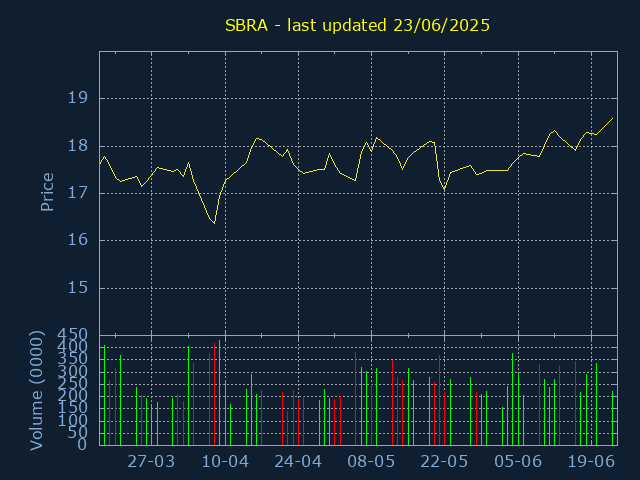Image resolution: width=640 pixels, height=480 pixels.
Task: Click price axis value 18
Action: pos(78,146)
